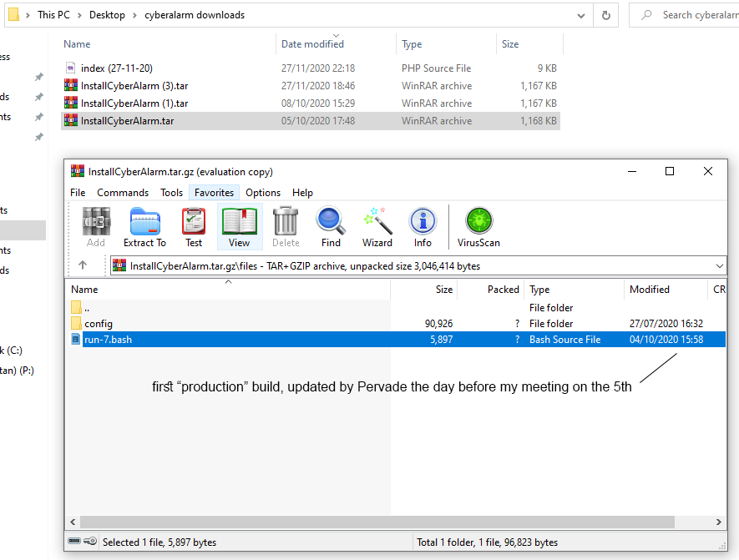Start the Wizard wand tool
This screenshot has width=739, height=560.
click(377, 226)
